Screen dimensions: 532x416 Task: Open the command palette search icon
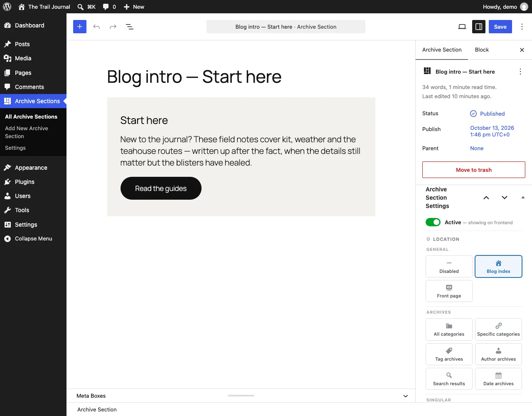point(86,7)
